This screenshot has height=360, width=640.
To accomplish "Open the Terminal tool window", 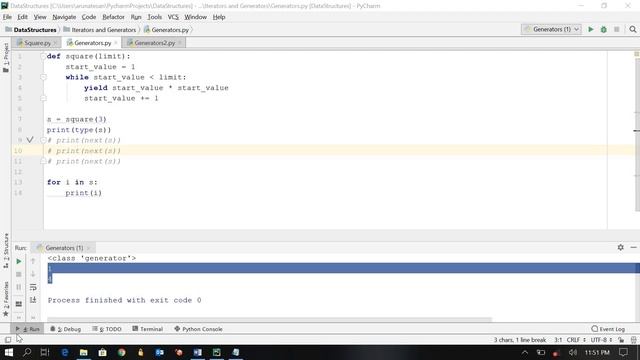I will pyautogui.click(x=148, y=329).
